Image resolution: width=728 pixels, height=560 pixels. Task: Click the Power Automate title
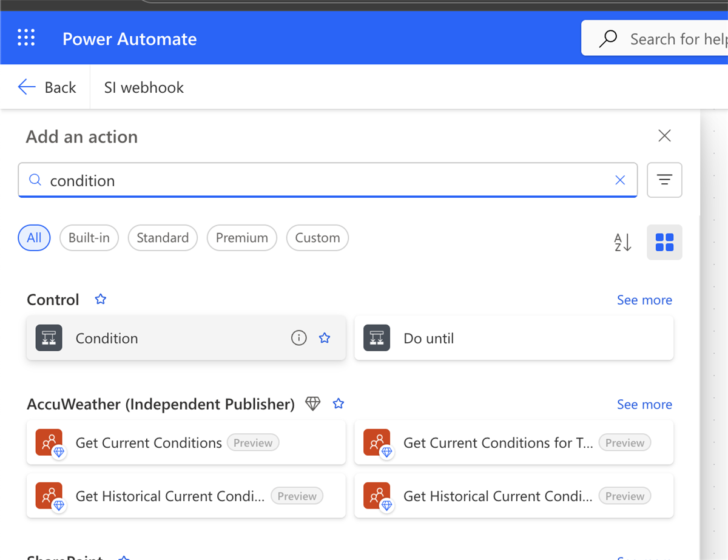point(130,39)
